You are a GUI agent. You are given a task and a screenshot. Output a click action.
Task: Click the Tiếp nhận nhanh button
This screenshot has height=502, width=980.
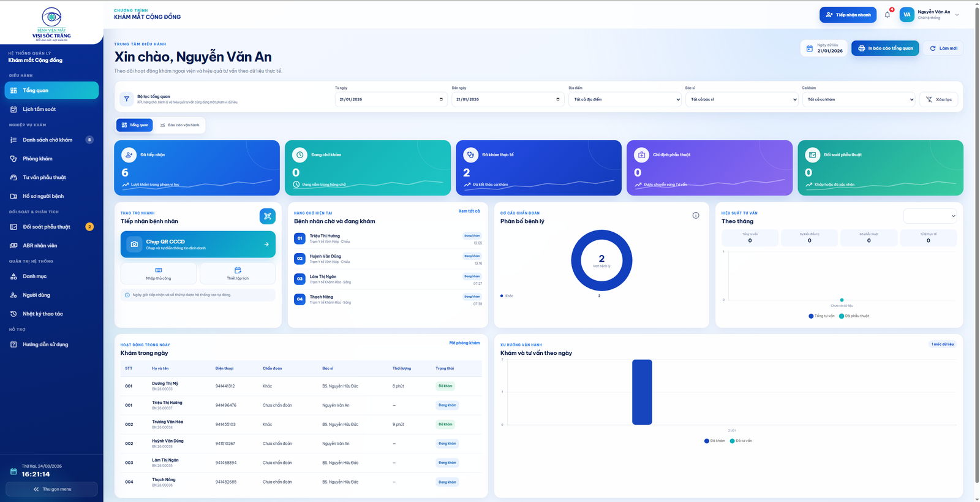pyautogui.click(x=848, y=15)
